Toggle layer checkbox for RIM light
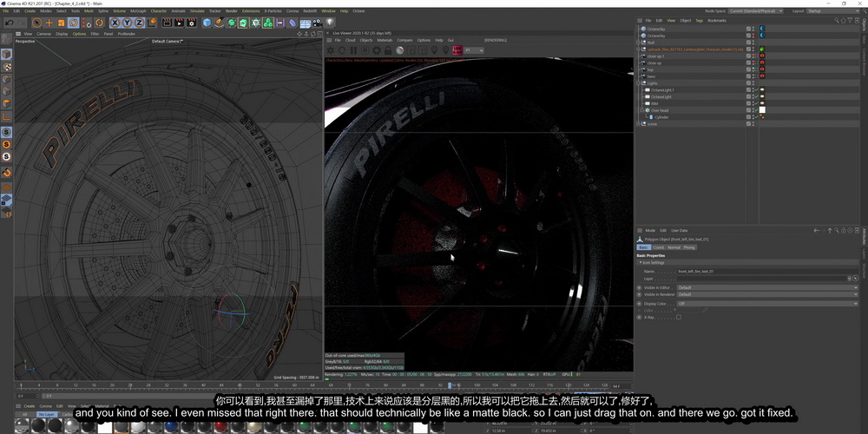Image resolution: width=868 pixels, height=434 pixels. point(749,103)
